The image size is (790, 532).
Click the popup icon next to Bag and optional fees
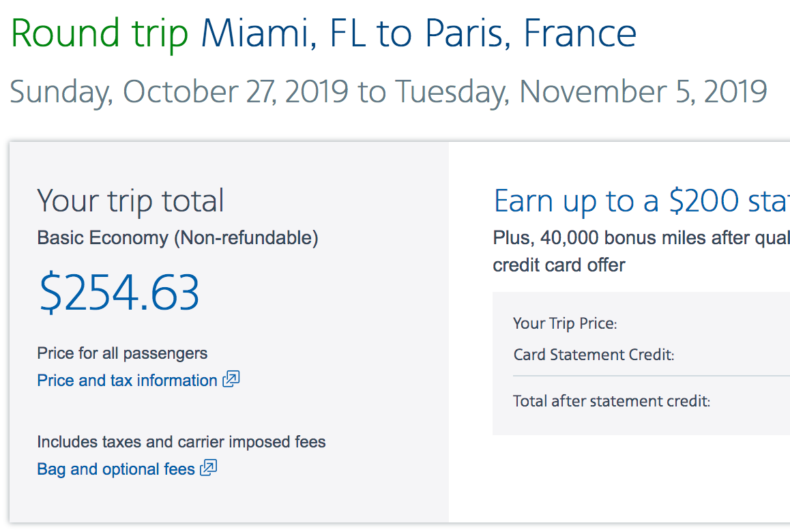(208, 467)
